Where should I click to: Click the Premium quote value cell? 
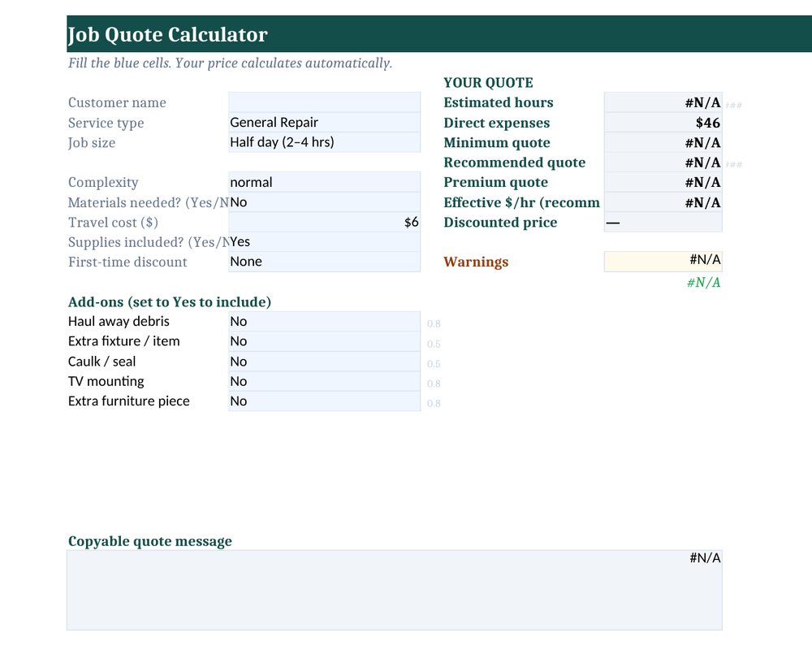[663, 182]
